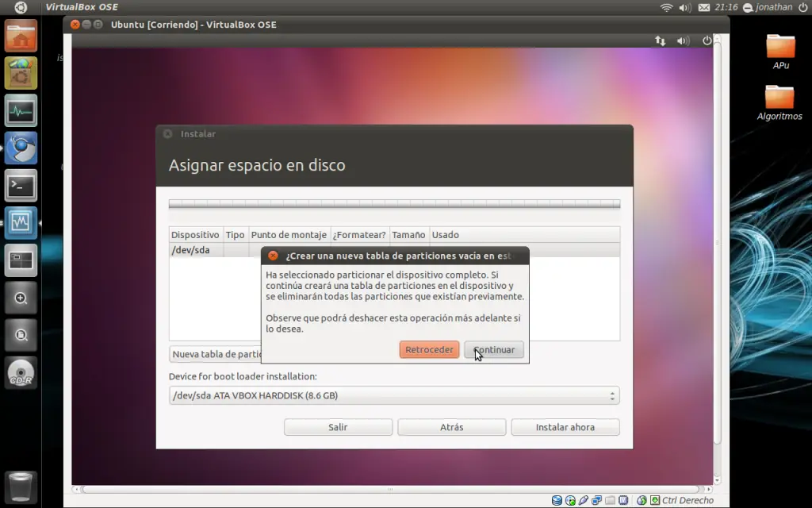812x508 pixels.
Task: Click the 21:16 clock in the panel
Action: pos(726,7)
